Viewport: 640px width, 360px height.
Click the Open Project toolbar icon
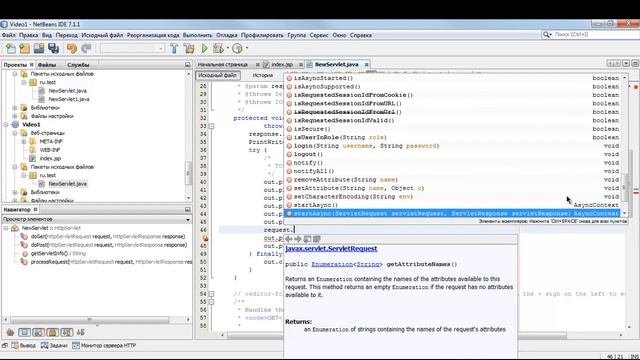[x=39, y=49]
